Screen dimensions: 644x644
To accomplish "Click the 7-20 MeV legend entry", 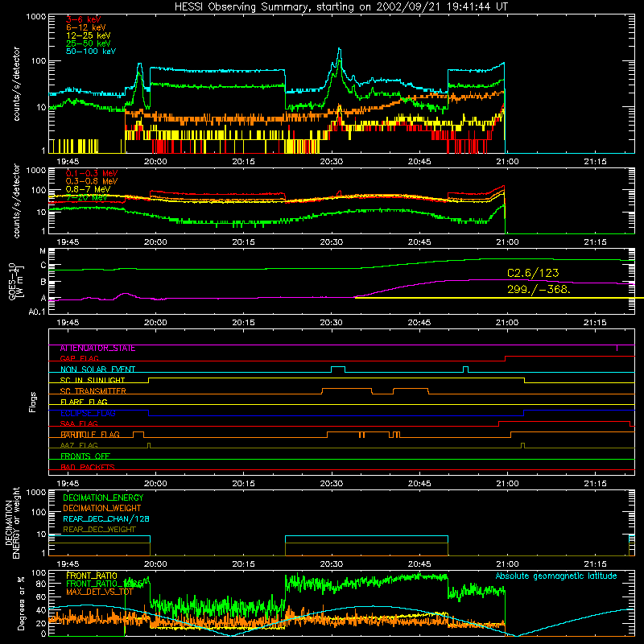I will pyautogui.click(x=86, y=197).
